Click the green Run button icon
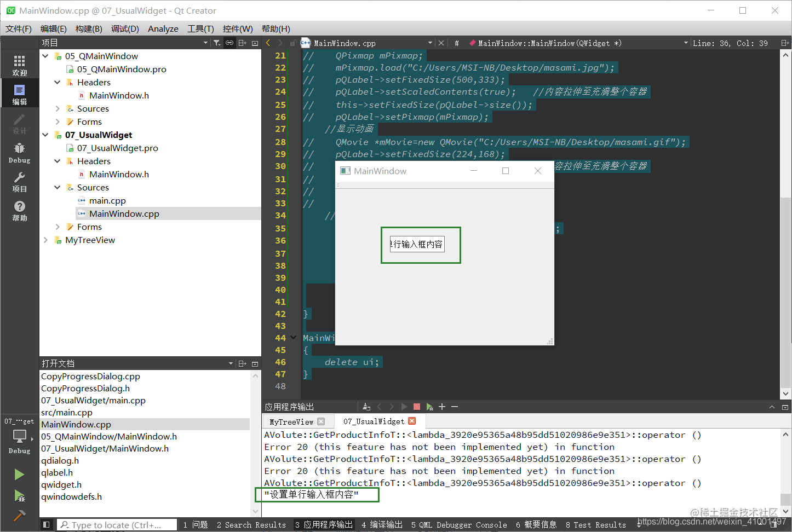Viewport: 792px width, 532px height. pos(20,474)
